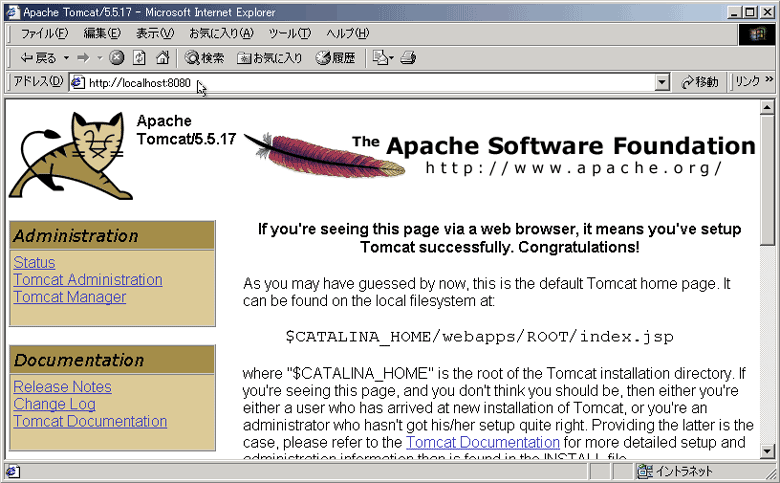This screenshot has width=780, height=483.
Task: Open the Forward button history dropdown arrow
Action: click(99, 58)
